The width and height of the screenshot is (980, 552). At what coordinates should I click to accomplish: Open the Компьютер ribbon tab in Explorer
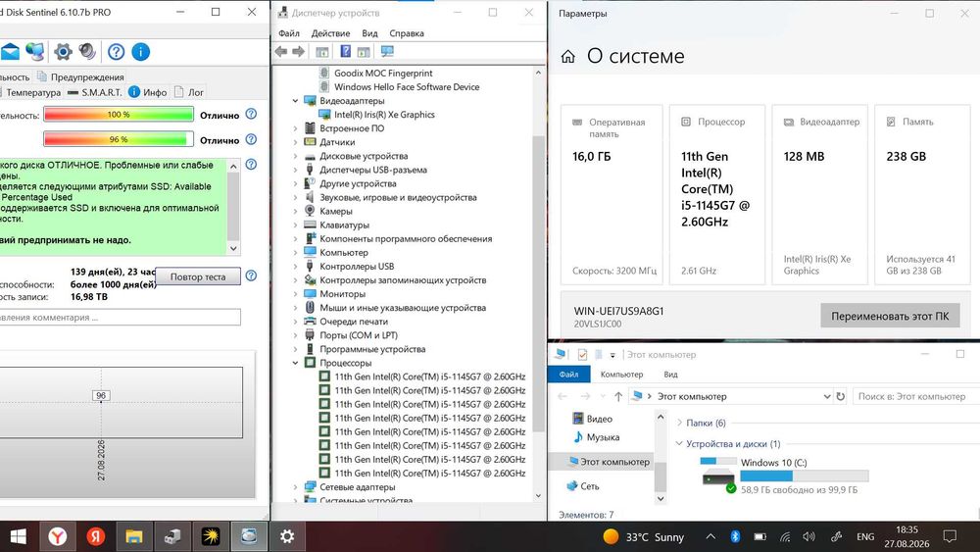point(621,374)
